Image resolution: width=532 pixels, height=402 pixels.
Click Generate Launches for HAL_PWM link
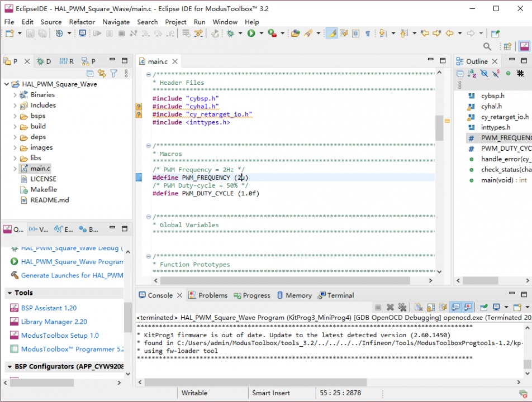72,276
